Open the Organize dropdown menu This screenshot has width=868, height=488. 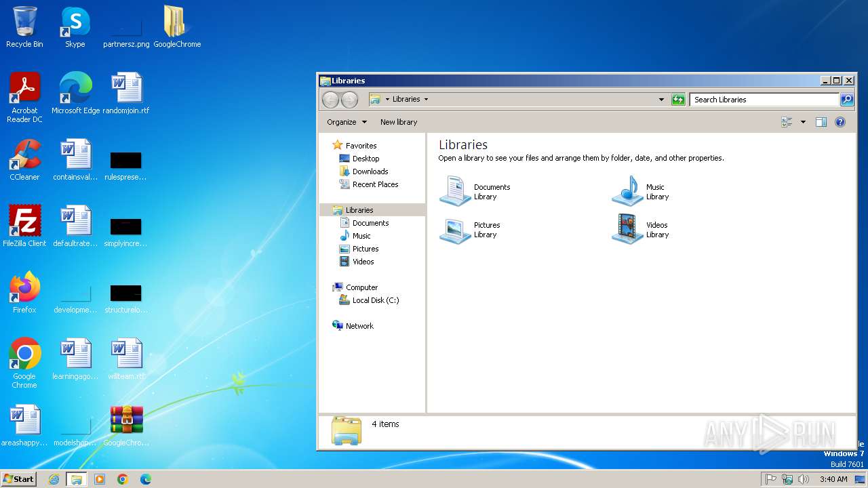click(x=347, y=122)
